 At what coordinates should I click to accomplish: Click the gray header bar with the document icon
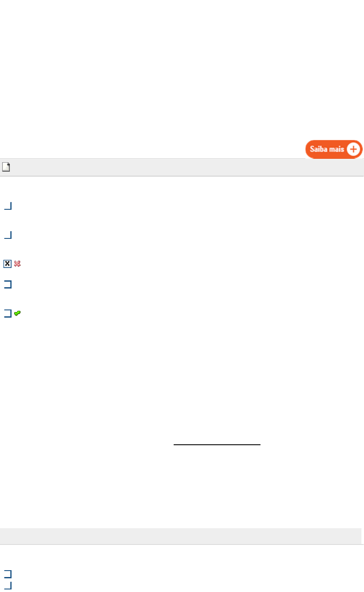[182, 167]
